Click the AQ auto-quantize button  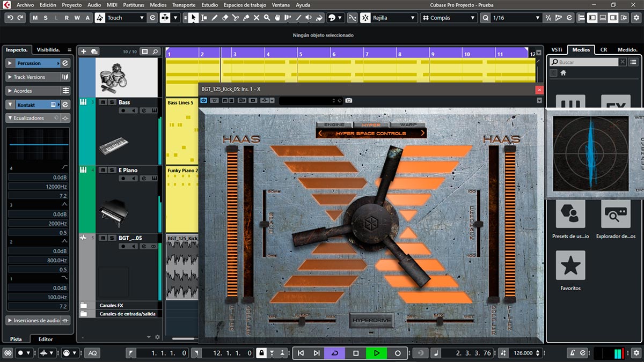click(x=93, y=353)
